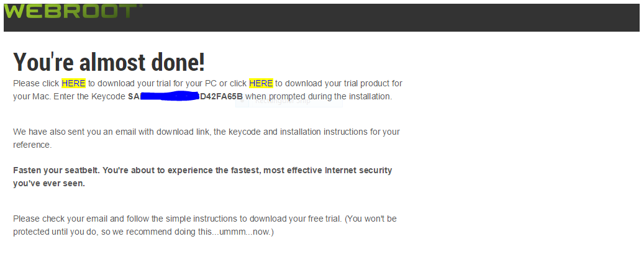Click the Webroot logo in header
644x262 pixels.
(71, 11)
